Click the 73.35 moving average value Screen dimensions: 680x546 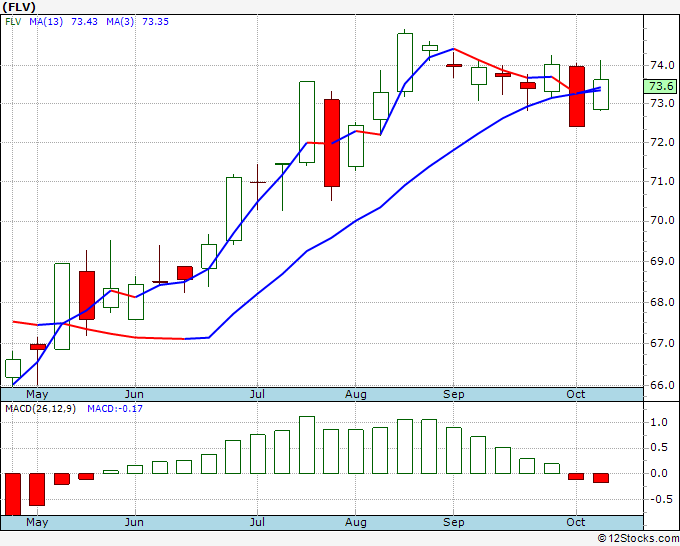tap(155, 22)
